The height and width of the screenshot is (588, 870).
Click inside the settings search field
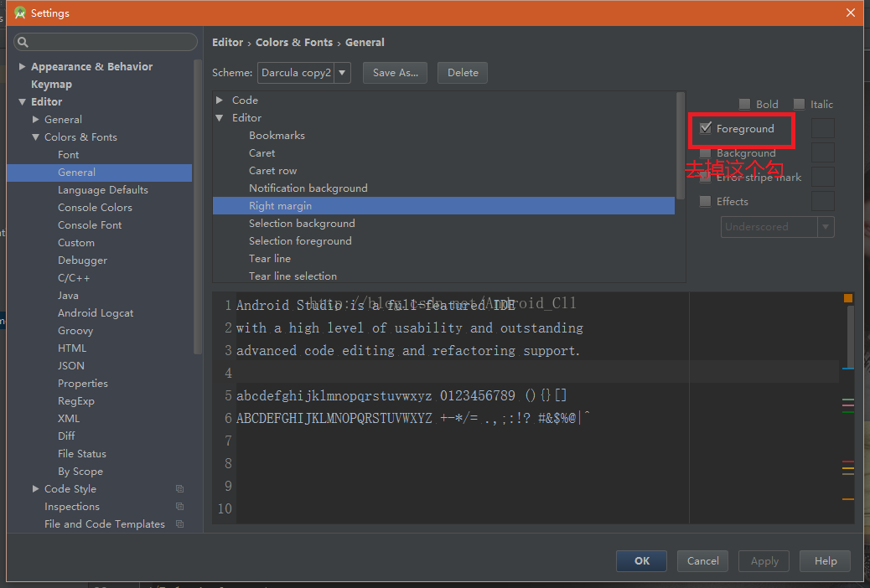point(106,42)
